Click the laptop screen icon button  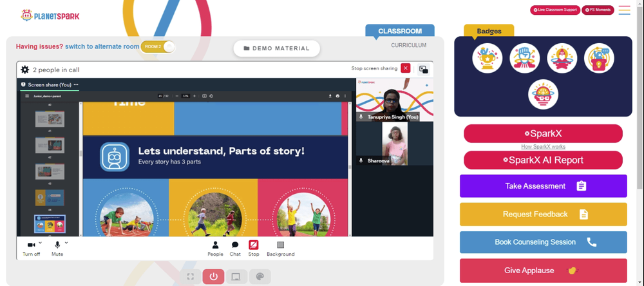click(236, 276)
